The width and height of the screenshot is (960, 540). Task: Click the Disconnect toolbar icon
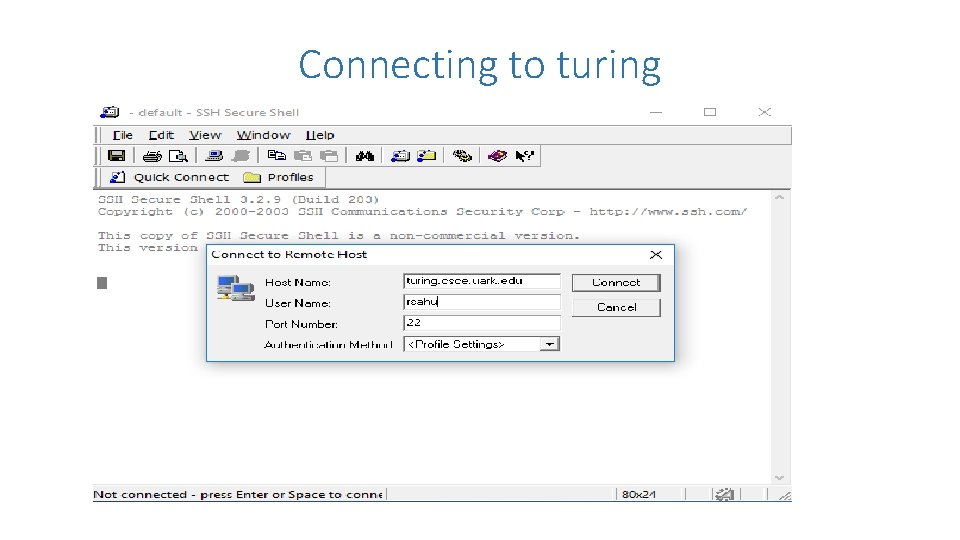tap(241, 156)
